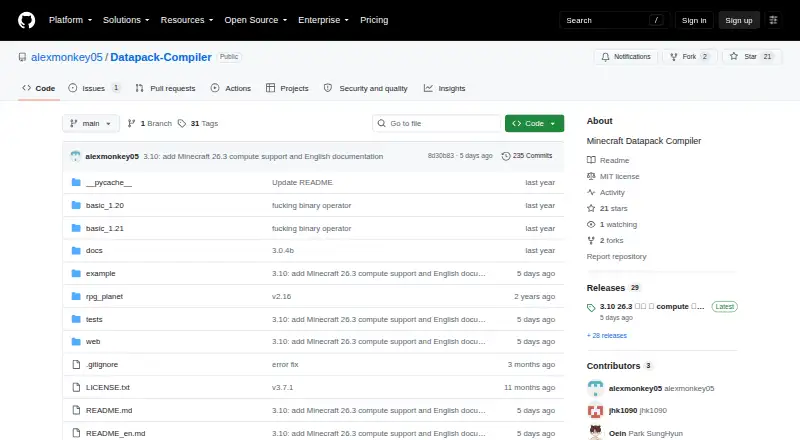
Task: Show the + 28 releases link
Action: pyautogui.click(x=607, y=336)
